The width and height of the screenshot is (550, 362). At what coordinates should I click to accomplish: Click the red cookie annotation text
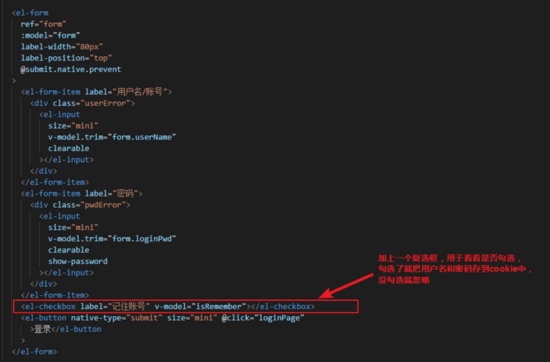tap(455, 269)
